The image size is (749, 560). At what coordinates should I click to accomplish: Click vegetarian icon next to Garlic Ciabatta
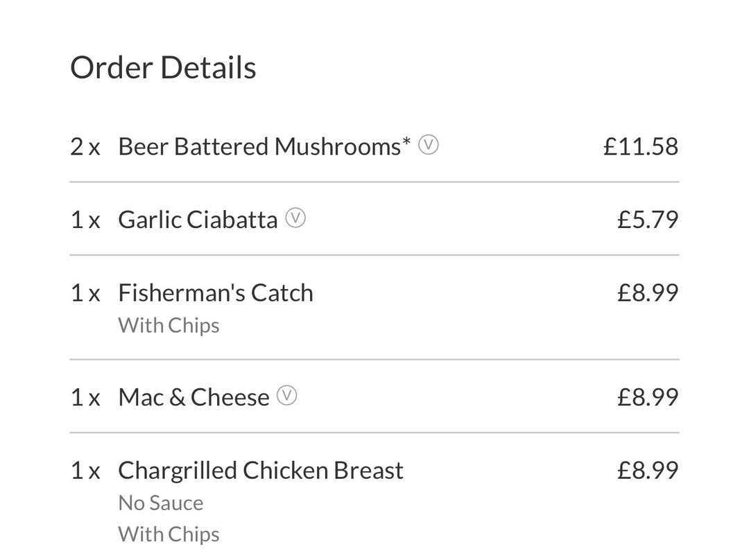coord(295,218)
